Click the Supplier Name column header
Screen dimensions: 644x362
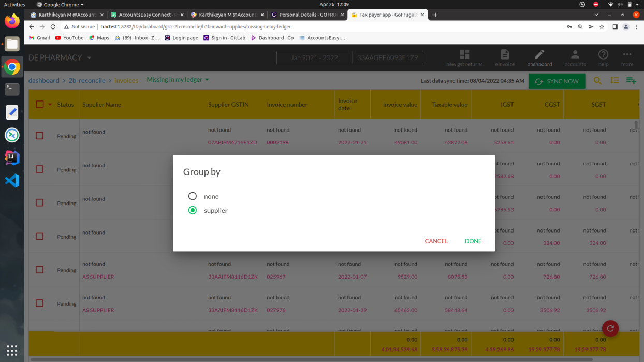click(x=101, y=105)
